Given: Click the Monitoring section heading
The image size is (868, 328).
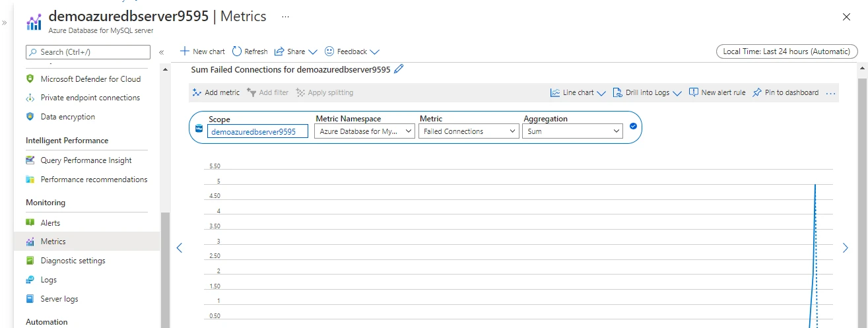Looking at the screenshot, I should coord(46,203).
